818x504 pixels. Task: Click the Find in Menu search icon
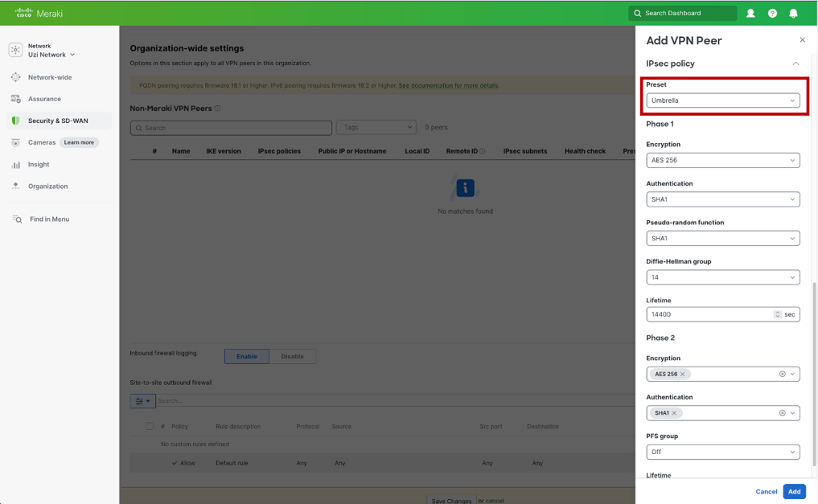(x=17, y=219)
